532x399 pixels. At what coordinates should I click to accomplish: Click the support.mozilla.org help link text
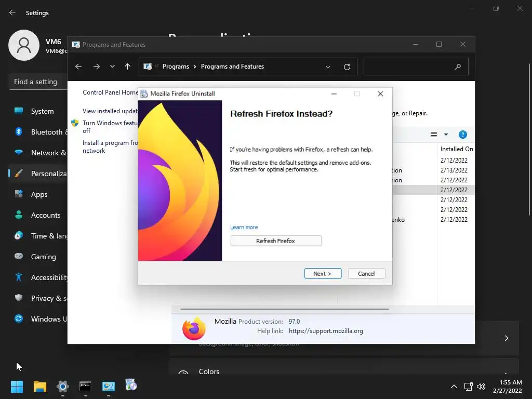tap(326, 331)
